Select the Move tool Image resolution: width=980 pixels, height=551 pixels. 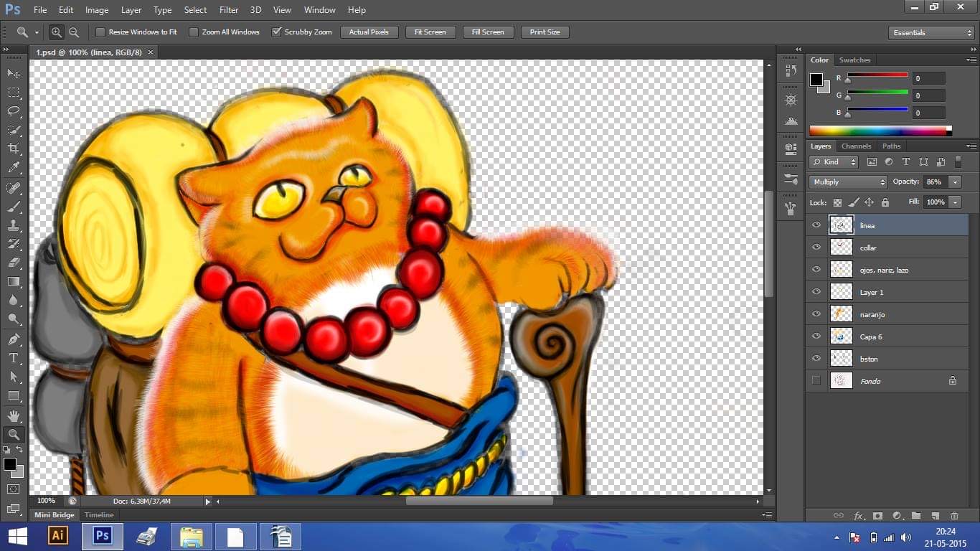(14, 73)
